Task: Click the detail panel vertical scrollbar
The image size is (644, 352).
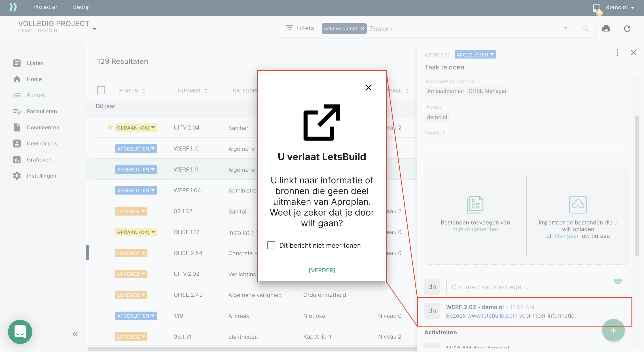Action: (637, 186)
